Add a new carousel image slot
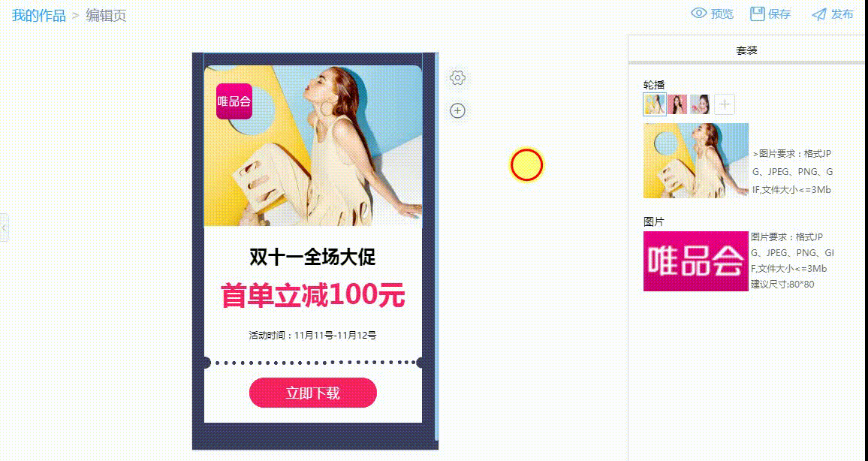The width and height of the screenshot is (868, 461). click(x=724, y=104)
